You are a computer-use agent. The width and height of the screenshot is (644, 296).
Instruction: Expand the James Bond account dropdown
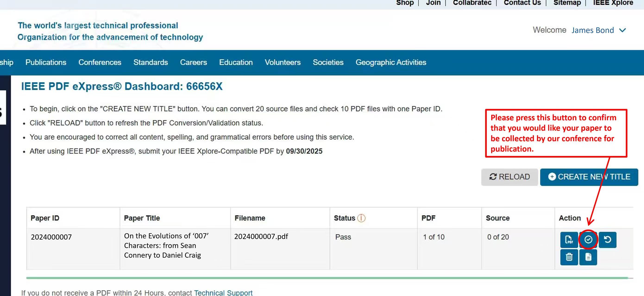click(x=622, y=30)
